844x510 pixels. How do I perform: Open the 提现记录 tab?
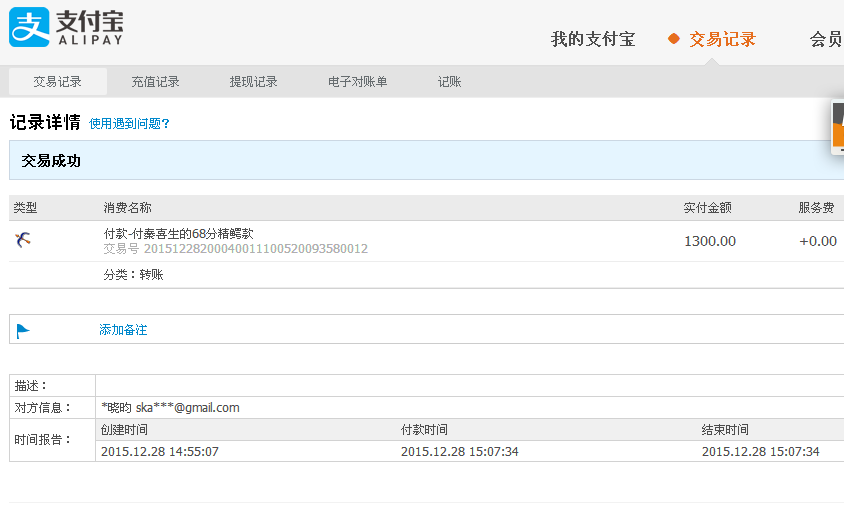(x=253, y=82)
